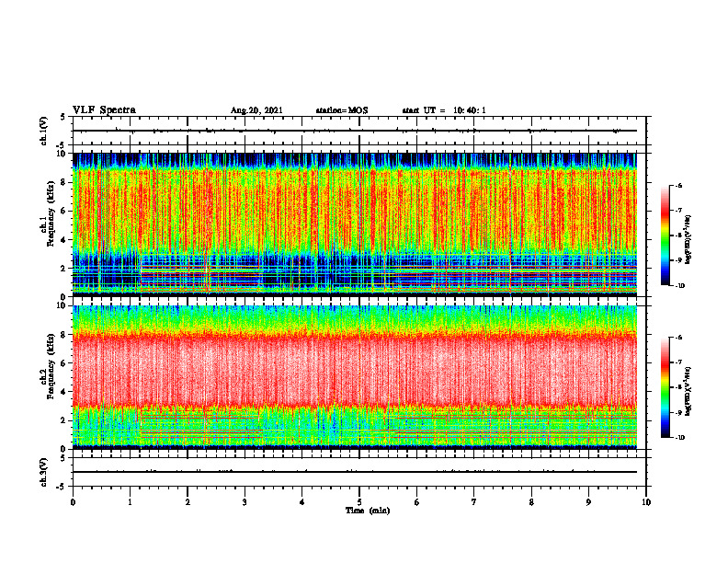Click the "8" tick on ch.2 frequency axis
The image size is (728, 563).
64,335
